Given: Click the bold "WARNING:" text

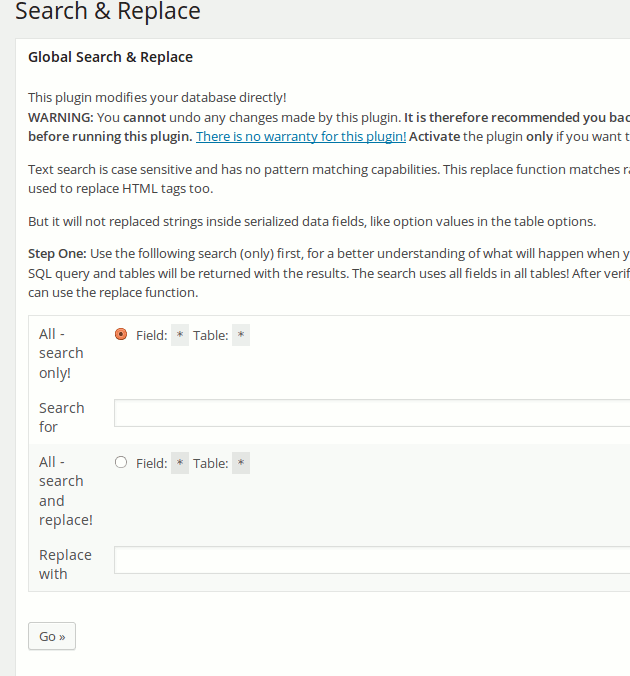Looking at the screenshot, I should coord(61,117).
